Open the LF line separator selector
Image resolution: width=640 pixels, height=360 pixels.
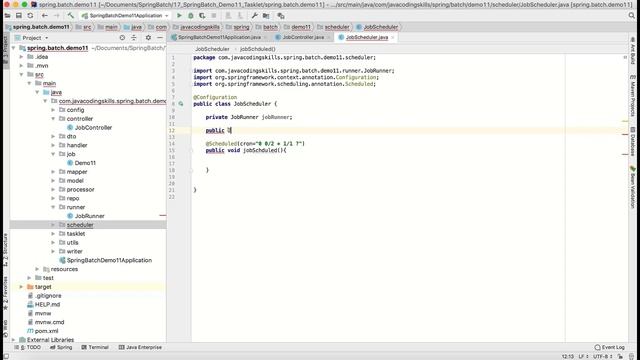coord(584,356)
